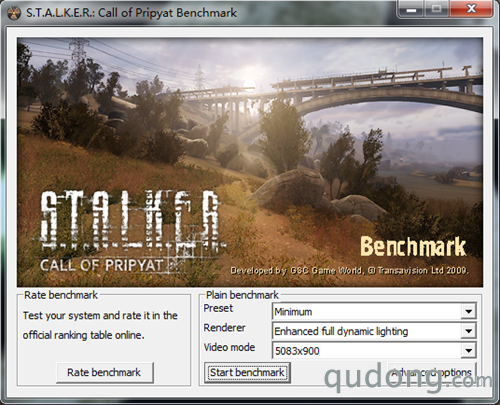Click the Enhanced full dynamic lighting field
The height and width of the screenshot is (405, 500).
point(374,331)
